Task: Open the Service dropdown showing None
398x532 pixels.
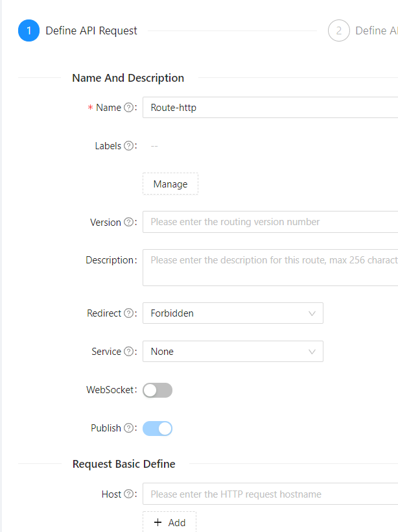Action: pyautogui.click(x=233, y=352)
